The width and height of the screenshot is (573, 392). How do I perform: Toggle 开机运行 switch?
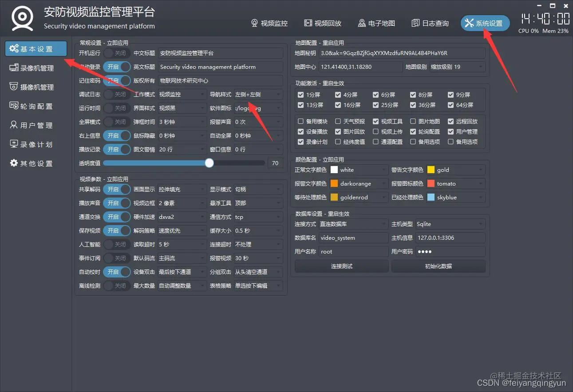point(117,53)
